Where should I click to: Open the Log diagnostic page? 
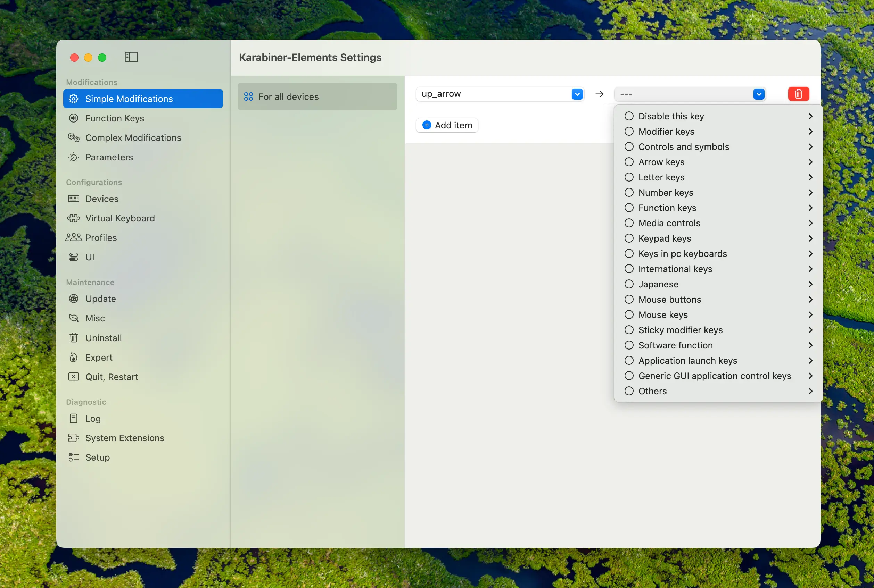coord(143,418)
